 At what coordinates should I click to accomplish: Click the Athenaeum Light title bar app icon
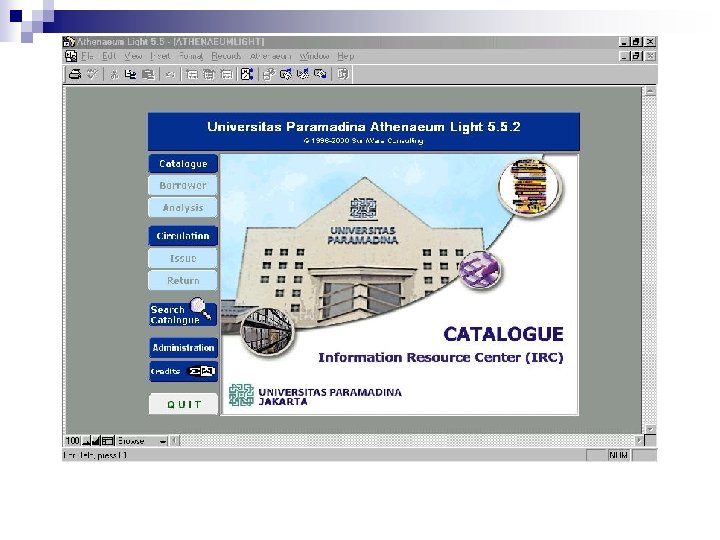[x=69, y=42]
